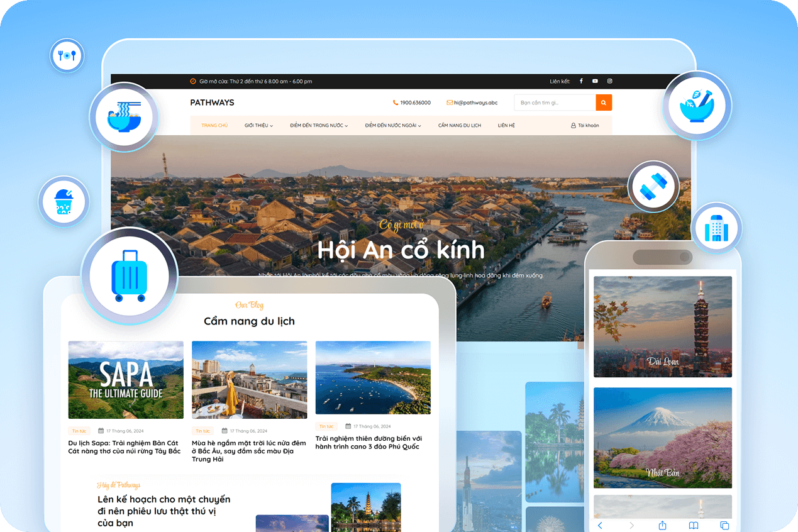Image resolution: width=798 pixels, height=532 pixels.
Task: Open the YouTube social link icon
Action: point(595,81)
